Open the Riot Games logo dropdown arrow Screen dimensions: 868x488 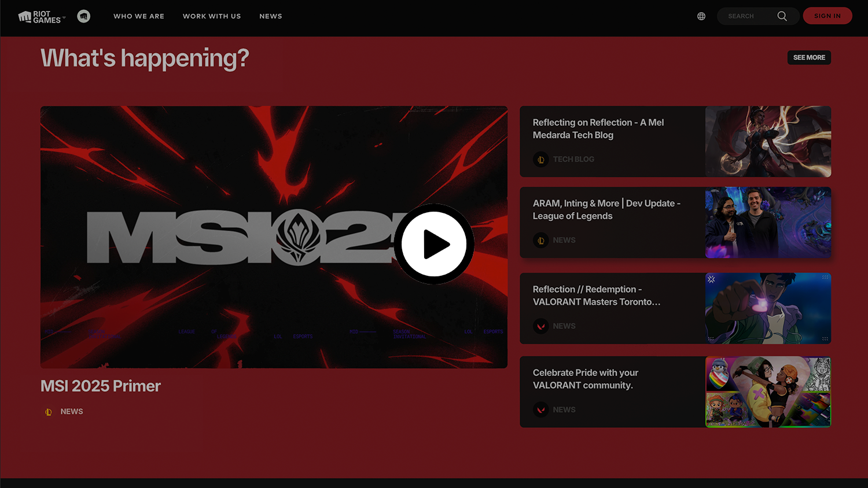point(64,17)
